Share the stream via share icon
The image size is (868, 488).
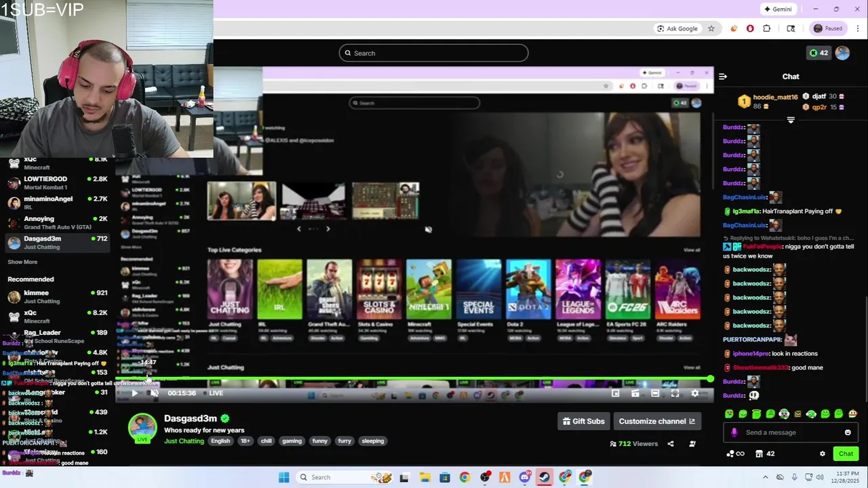(x=671, y=444)
